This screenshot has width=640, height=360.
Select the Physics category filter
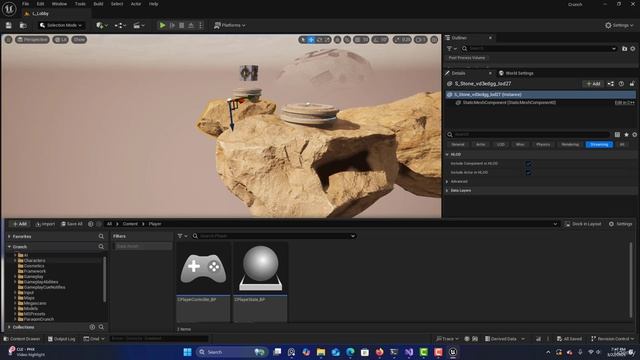point(542,144)
